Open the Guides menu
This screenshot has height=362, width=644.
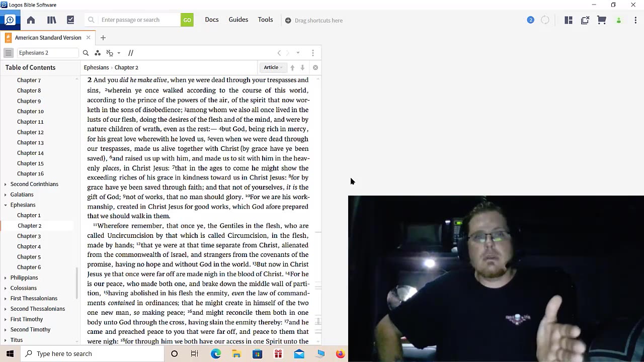tap(238, 20)
